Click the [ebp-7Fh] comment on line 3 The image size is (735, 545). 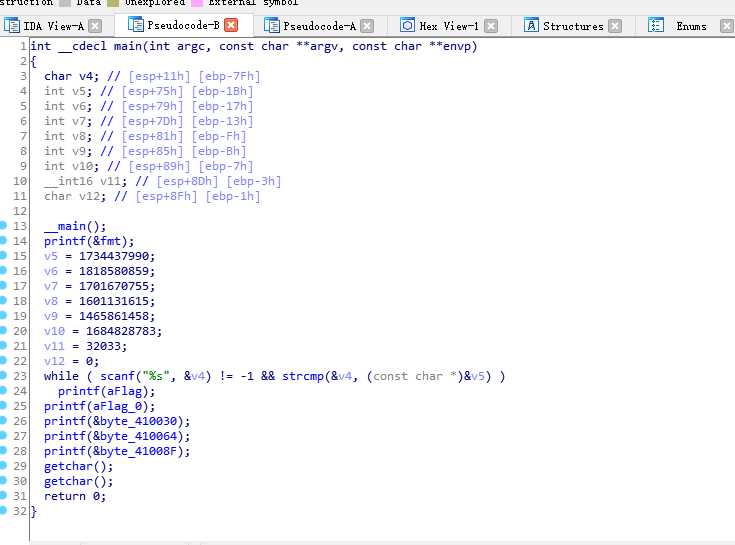tap(229, 76)
